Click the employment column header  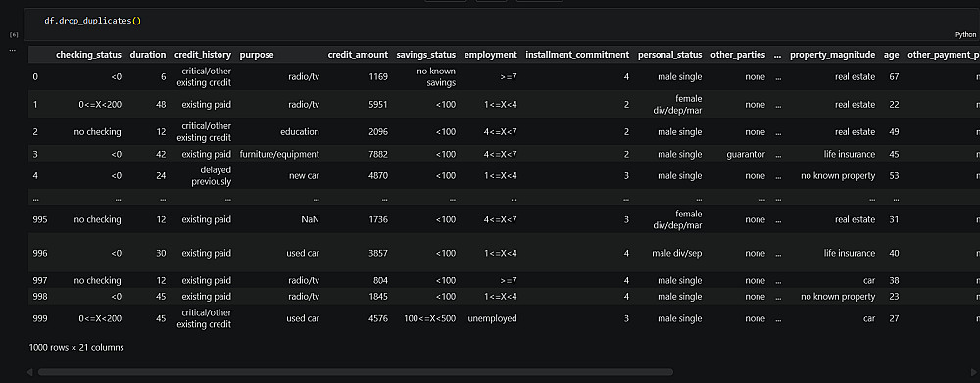[491, 55]
